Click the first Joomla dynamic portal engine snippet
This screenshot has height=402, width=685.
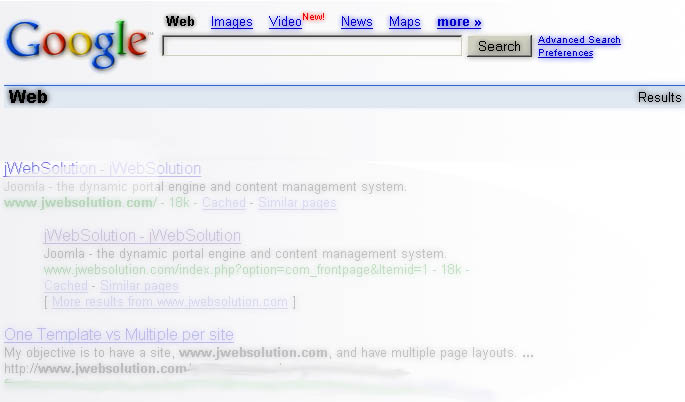[205, 187]
